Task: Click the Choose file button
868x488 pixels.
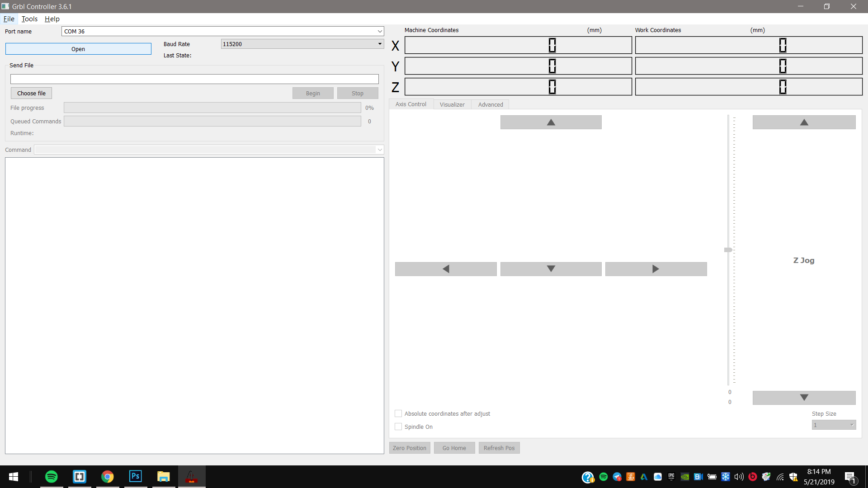Action: point(31,93)
